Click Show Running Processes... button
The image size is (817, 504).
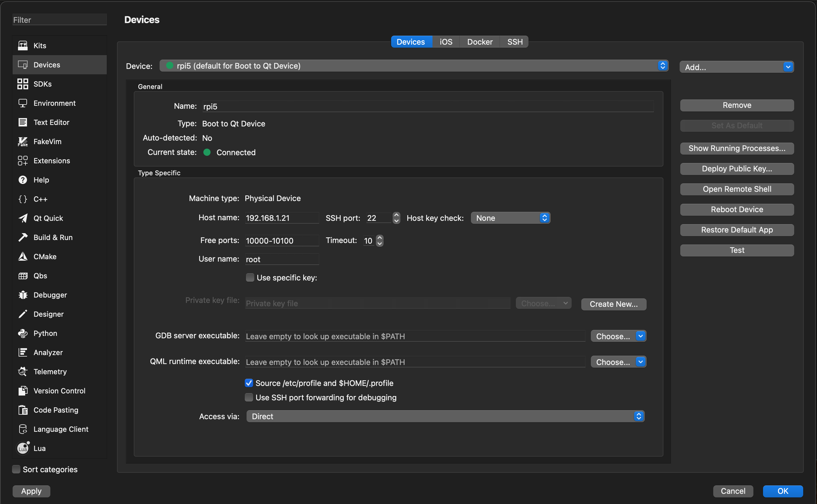point(737,148)
